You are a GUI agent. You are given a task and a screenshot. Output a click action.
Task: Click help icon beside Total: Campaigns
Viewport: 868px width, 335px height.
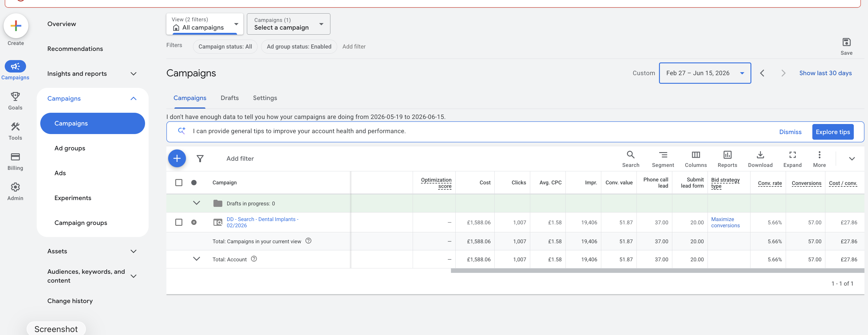click(308, 241)
